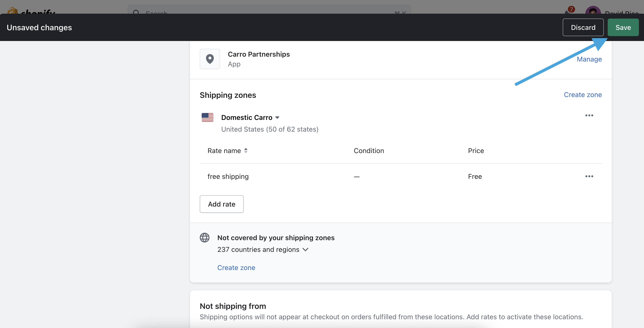Expand the Domestic Carro zone dropdown
644x328 pixels.
pos(277,118)
